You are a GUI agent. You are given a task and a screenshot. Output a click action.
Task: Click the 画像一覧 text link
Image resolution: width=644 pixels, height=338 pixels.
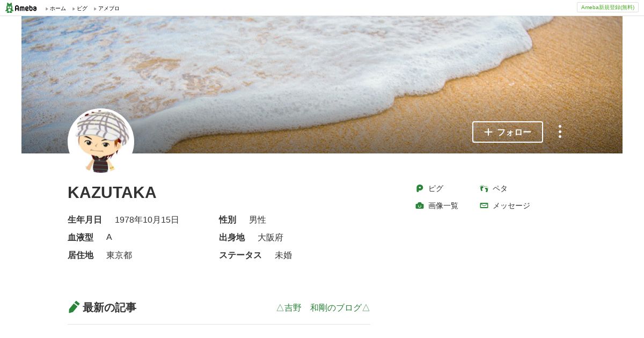(x=443, y=205)
